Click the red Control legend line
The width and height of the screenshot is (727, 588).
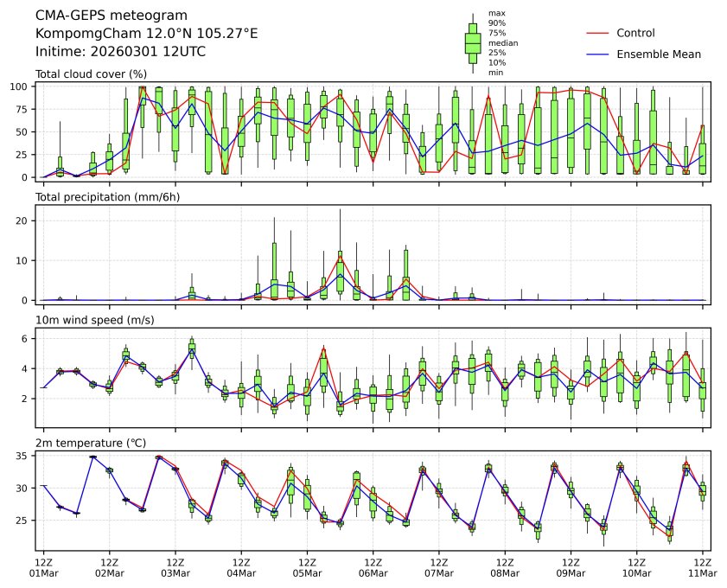coord(598,34)
